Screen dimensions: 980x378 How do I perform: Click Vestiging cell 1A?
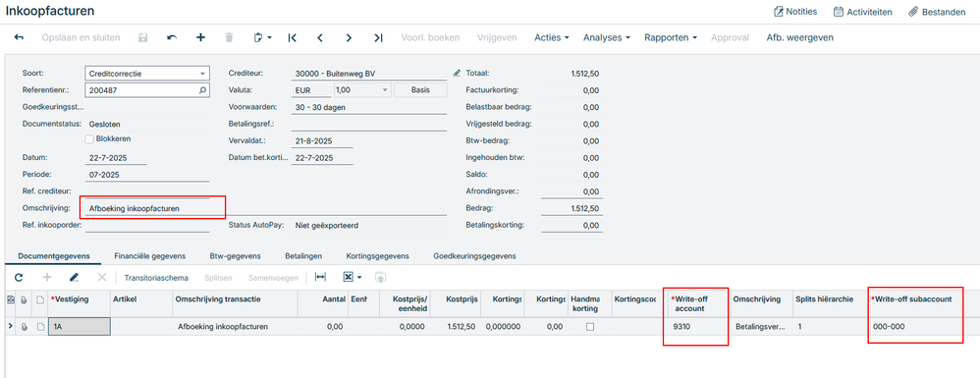click(80, 327)
